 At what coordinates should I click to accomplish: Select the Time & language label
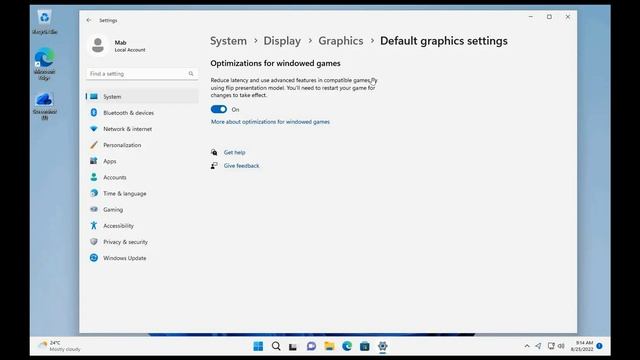[x=124, y=193]
